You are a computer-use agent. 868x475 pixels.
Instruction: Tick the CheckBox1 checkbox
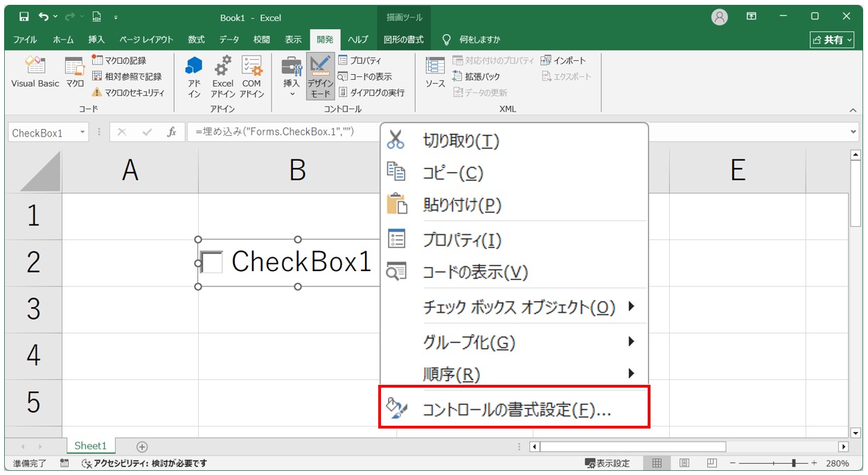tap(211, 262)
